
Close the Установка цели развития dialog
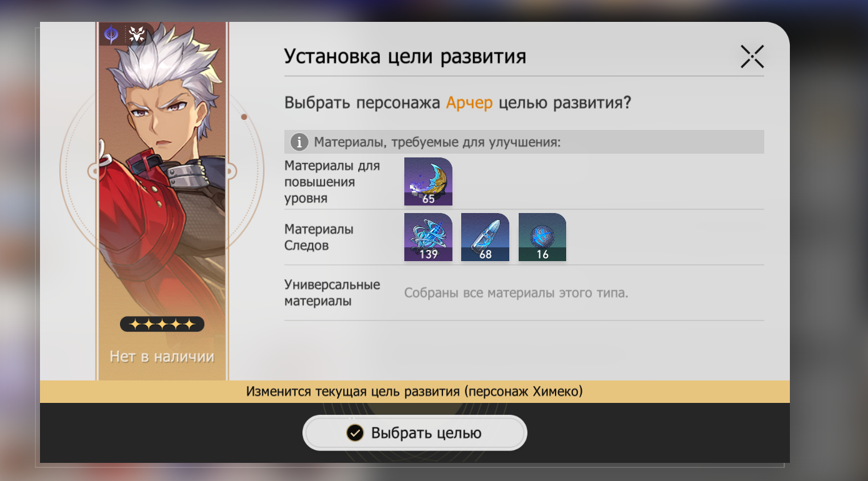click(752, 57)
